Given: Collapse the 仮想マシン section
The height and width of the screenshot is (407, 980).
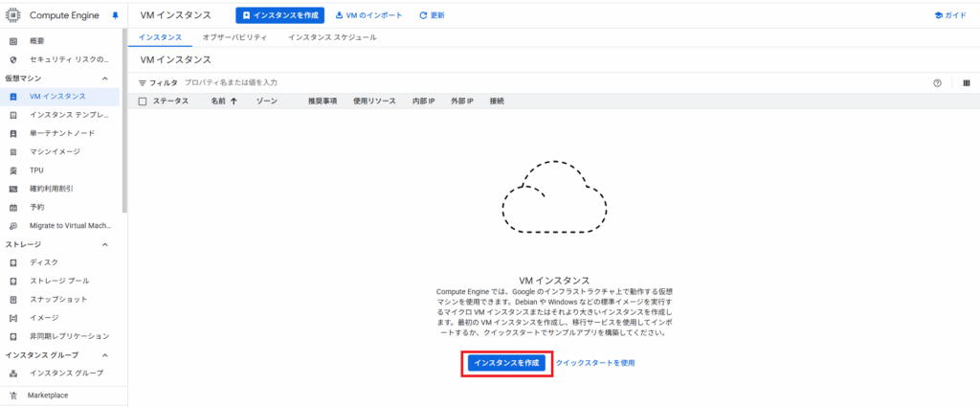Looking at the screenshot, I should [105, 79].
